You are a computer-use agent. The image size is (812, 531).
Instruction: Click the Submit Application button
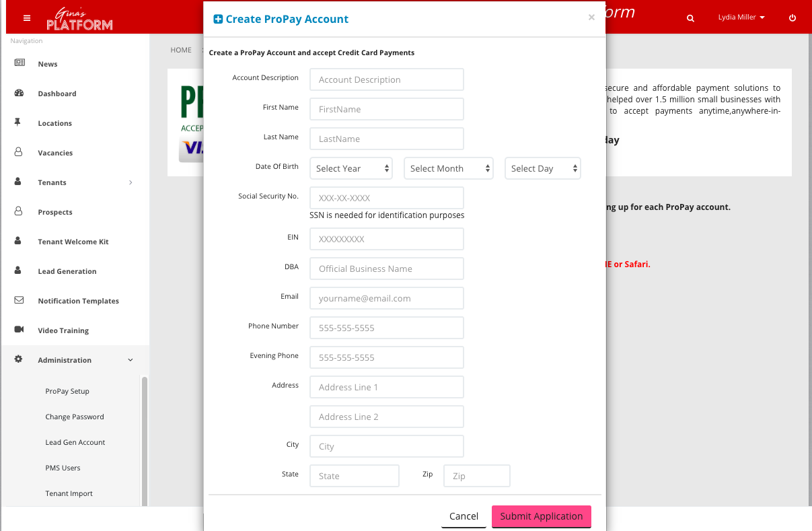point(542,516)
